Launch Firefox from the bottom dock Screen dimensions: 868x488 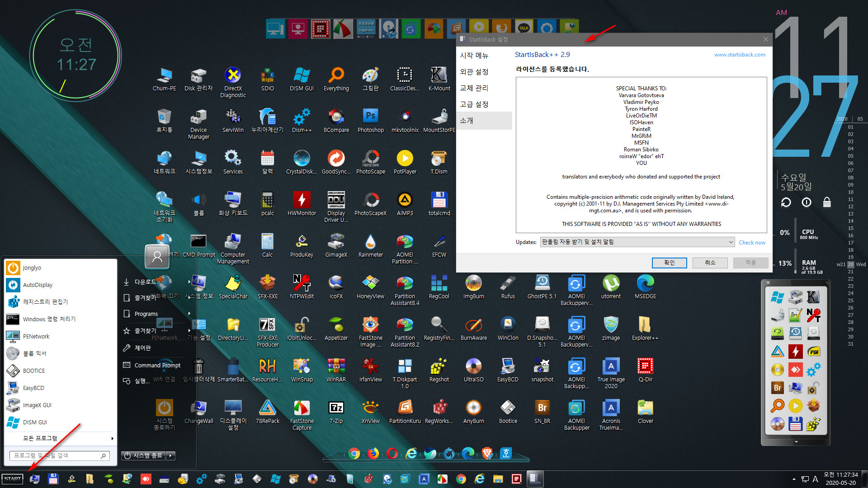(373, 453)
